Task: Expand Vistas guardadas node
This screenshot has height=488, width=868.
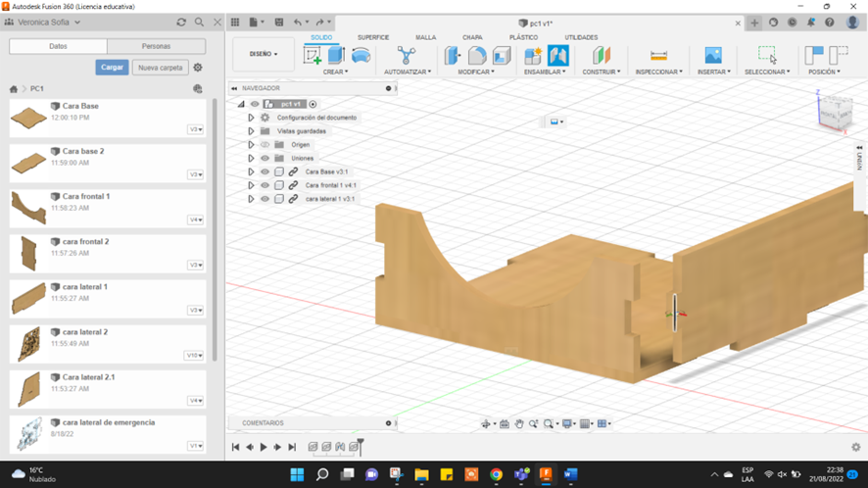Action: point(251,131)
